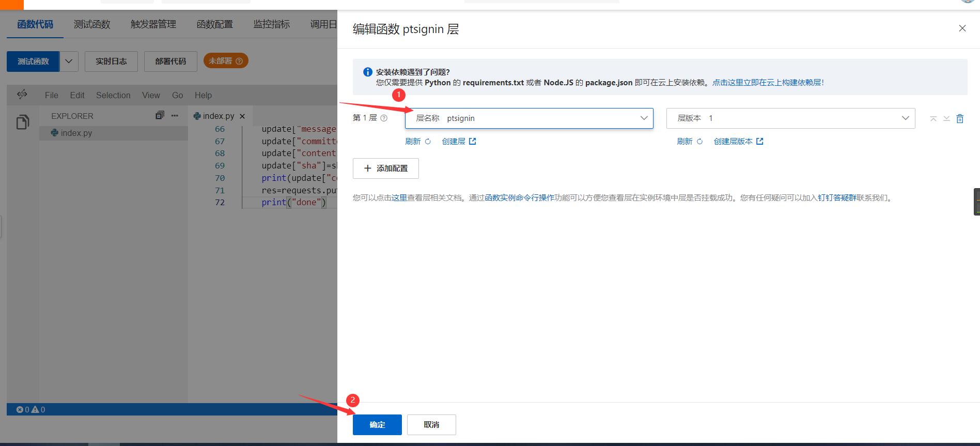Refresh the layer name list
Image resolution: width=980 pixels, height=446 pixels.
[418, 142]
